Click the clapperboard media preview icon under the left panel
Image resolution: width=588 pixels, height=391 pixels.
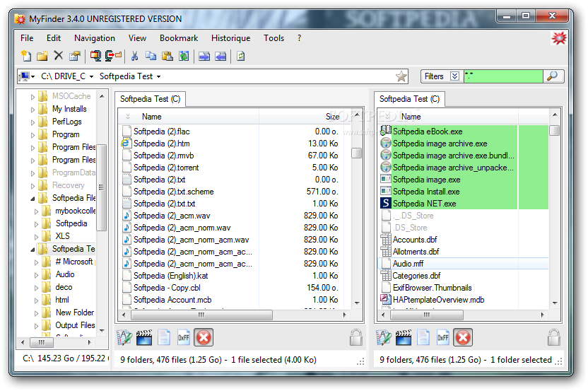[x=144, y=338]
